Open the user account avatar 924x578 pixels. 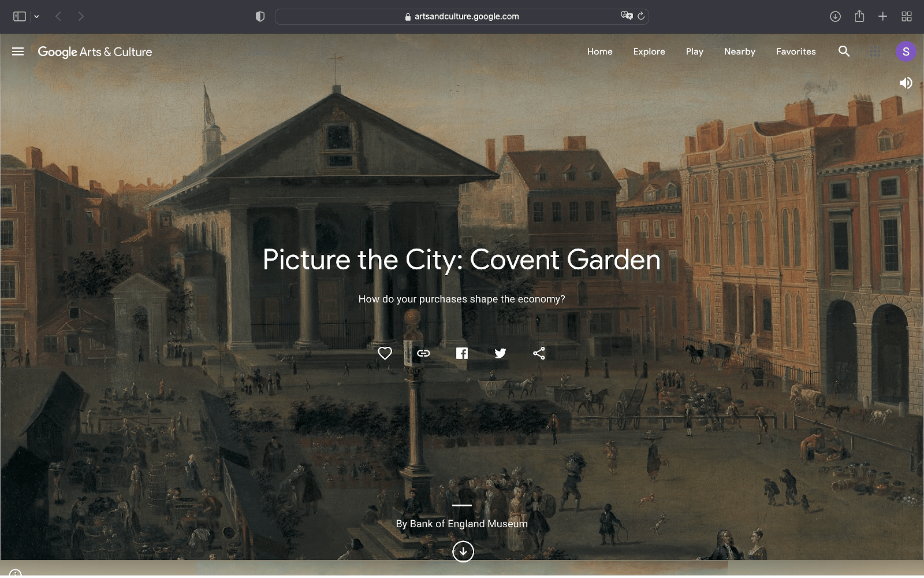point(906,51)
